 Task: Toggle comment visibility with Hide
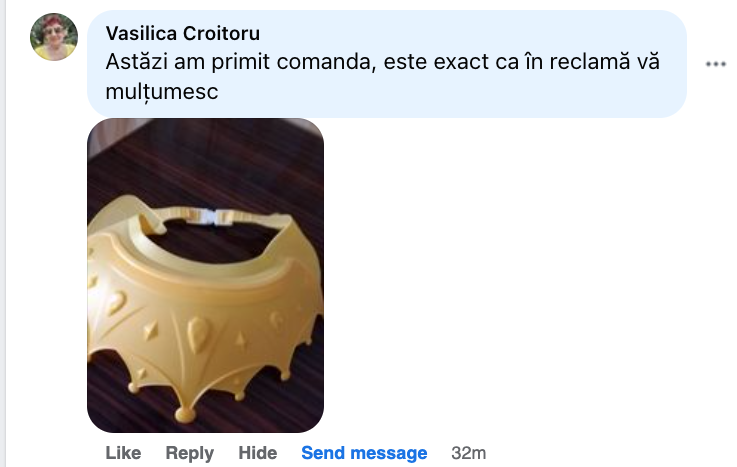258,453
